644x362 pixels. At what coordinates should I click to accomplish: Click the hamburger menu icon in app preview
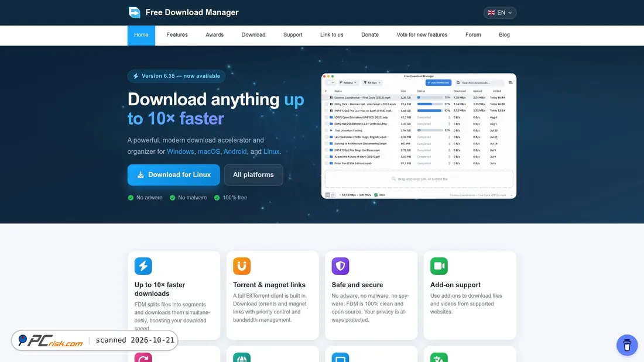tap(511, 82)
